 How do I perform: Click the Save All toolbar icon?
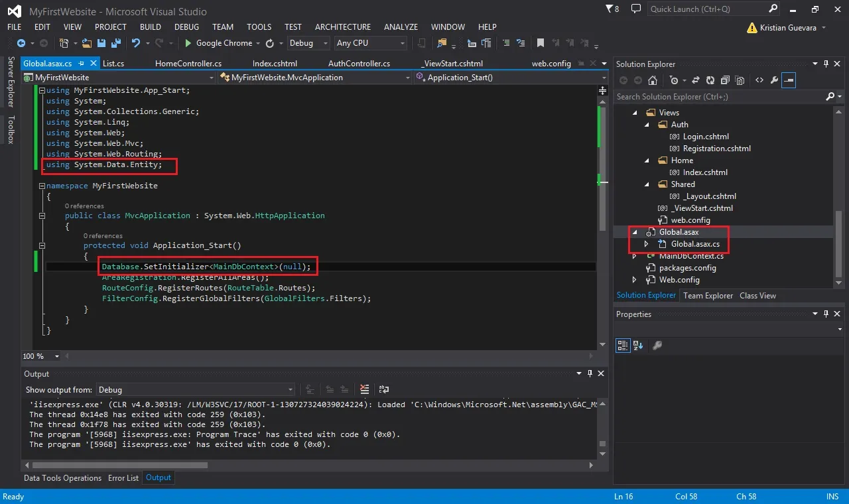[115, 43]
